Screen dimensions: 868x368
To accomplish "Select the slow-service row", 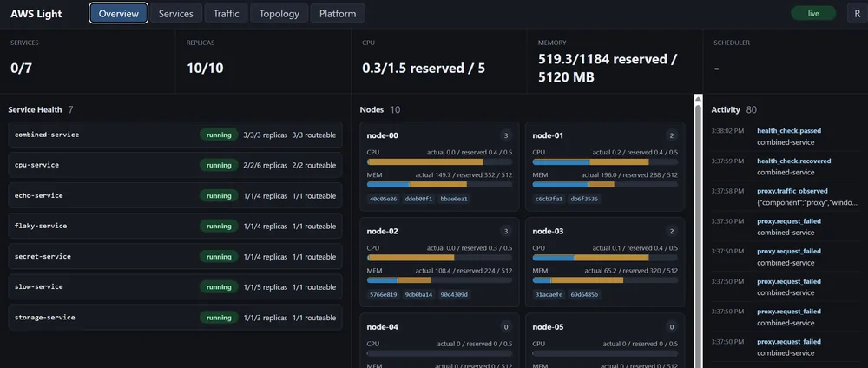I will (x=175, y=286).
